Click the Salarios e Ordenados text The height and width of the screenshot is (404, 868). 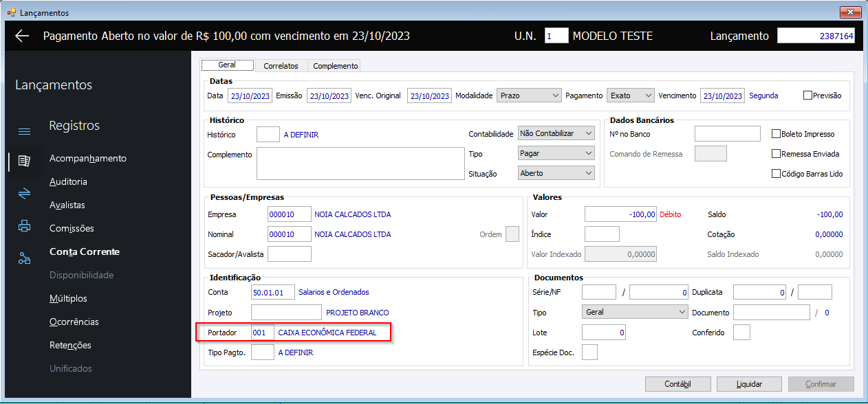[x=334, y=292]
